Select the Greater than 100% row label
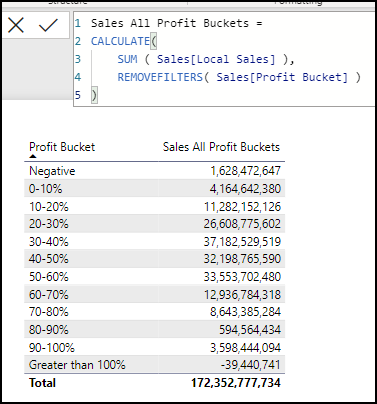Viewport: 377px width, 404px height. coord(77,365)
